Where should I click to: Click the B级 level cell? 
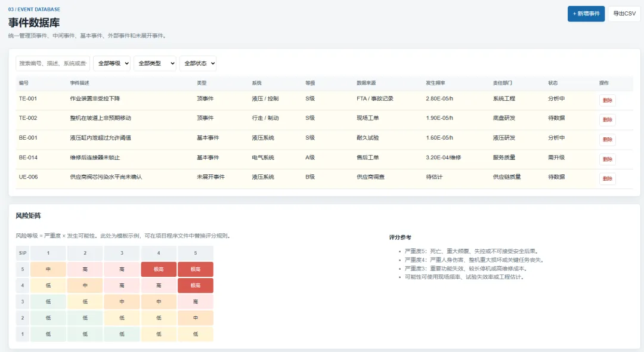point(310,177)
